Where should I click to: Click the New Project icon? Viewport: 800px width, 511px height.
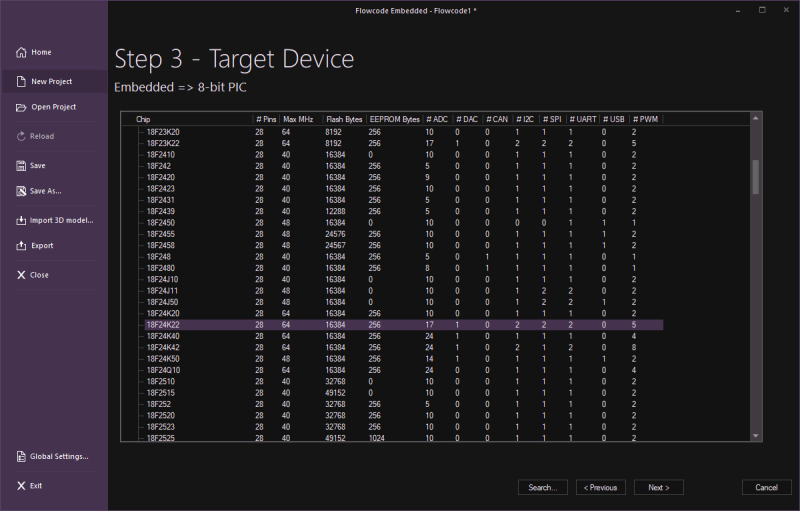coord(21,81)
